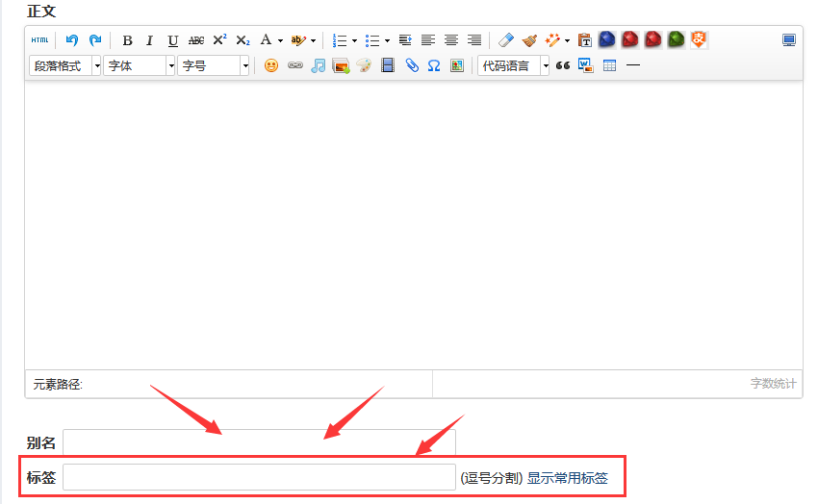Image resolution: width=818 pixels, height=504 pixels.
Task: Attach a file with paperclip
Action: click(x=412, y=65)
